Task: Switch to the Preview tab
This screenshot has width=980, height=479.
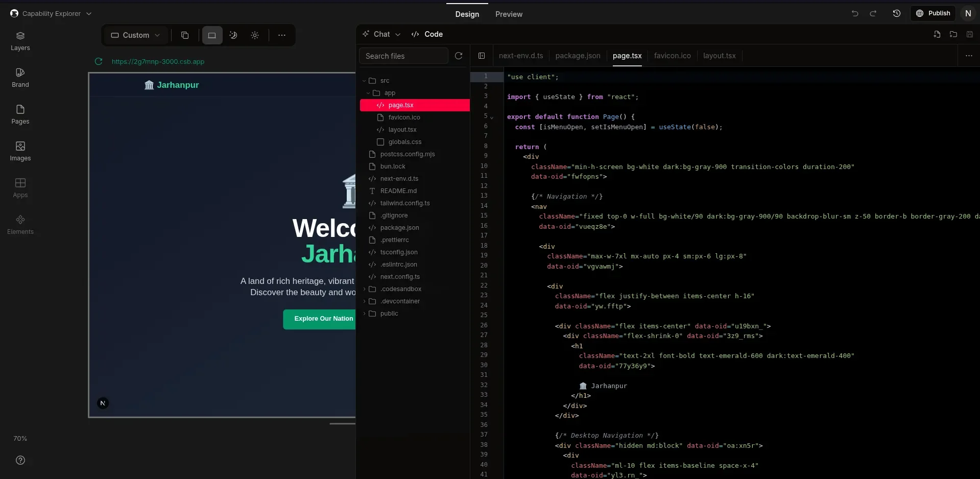Action: (x=509, y=14)
